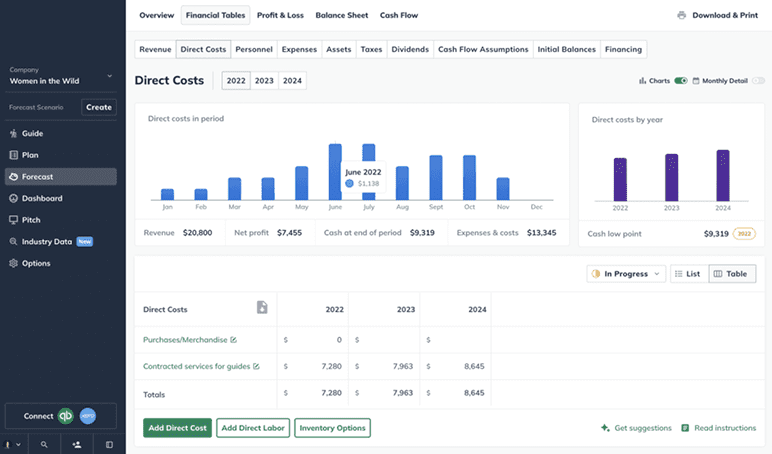The image size is (772, 454).
Task: Click the June bar in the chart
Action: 335,171
